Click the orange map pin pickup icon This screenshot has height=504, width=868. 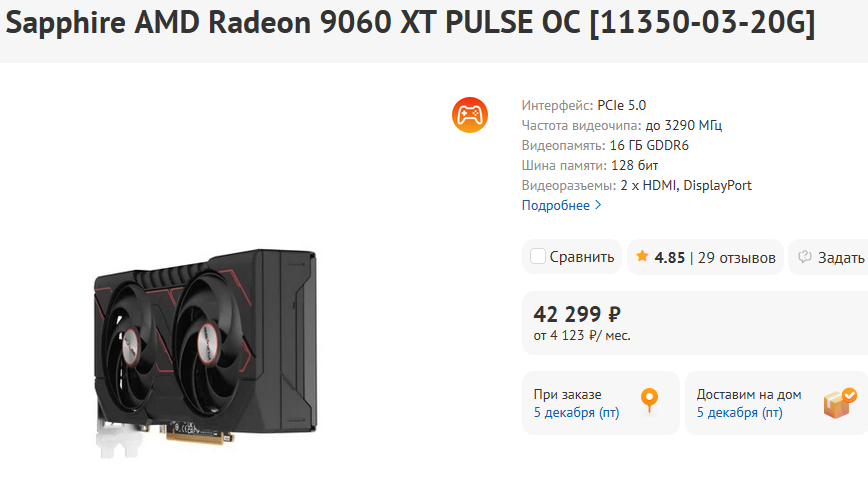649,401
